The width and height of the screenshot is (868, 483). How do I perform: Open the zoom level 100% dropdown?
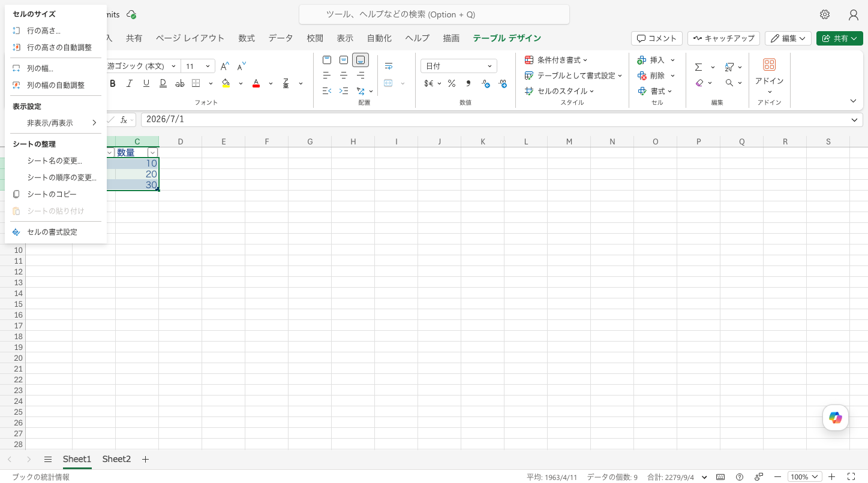804,477
